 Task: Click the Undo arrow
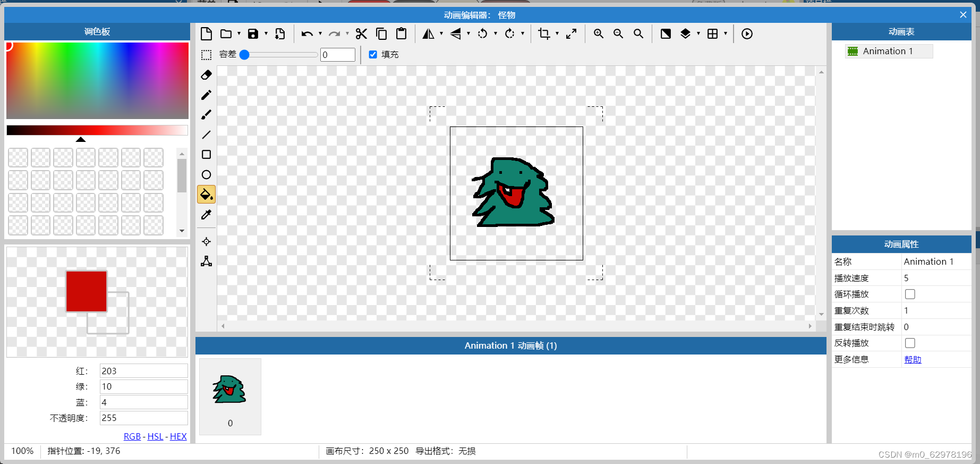[x=307, y=34]
